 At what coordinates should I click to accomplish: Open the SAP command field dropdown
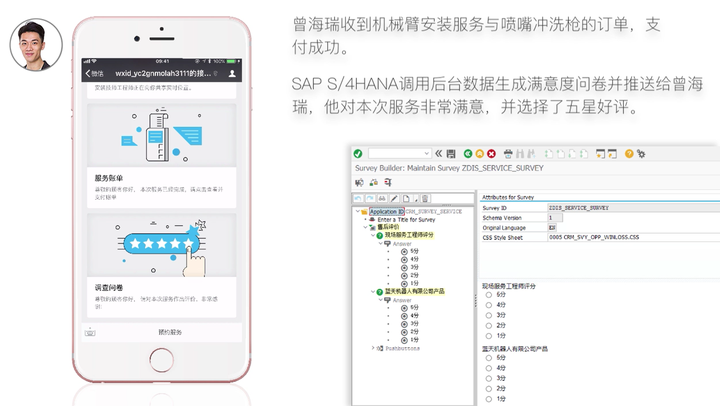click(x=427, y=153)
